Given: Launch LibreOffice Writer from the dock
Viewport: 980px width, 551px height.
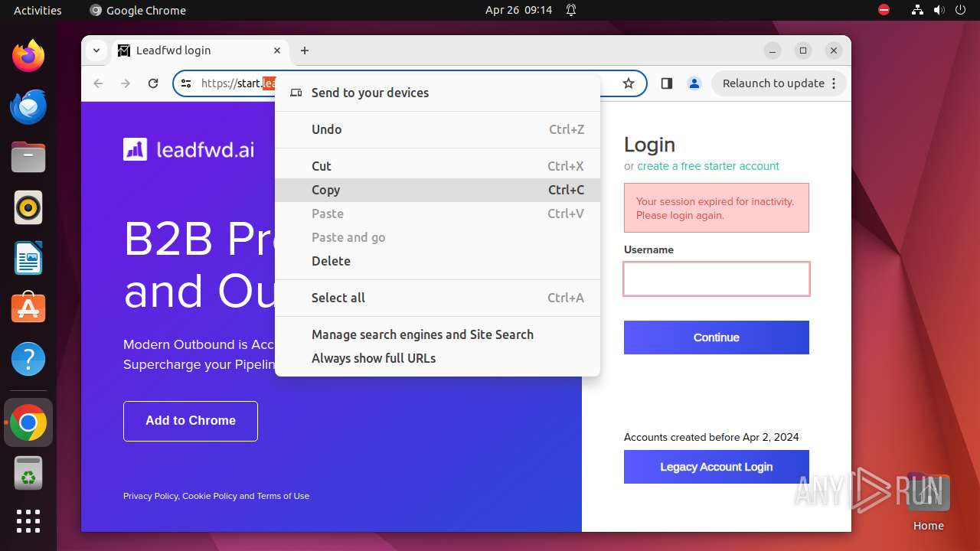Looking at the screenshot, I should pyautogui.click(x=28, y=258).
